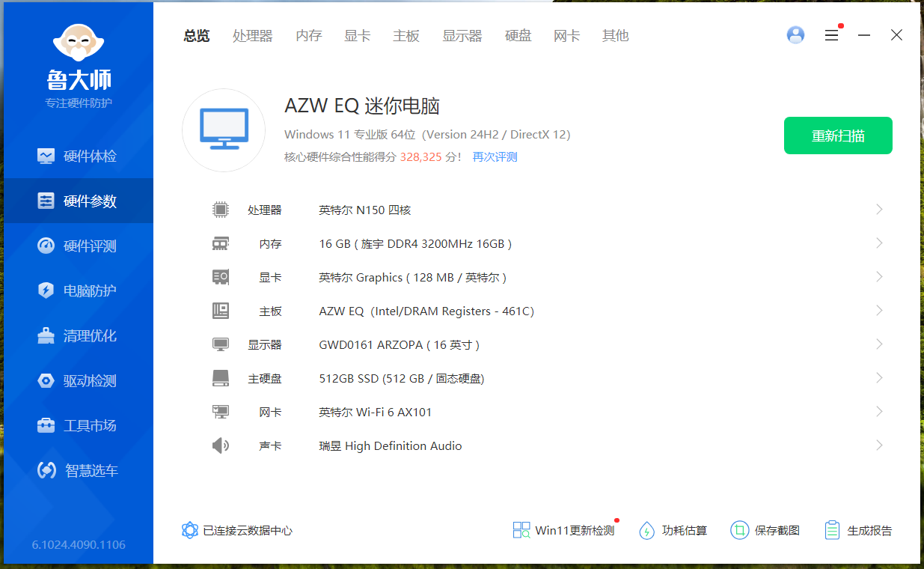Click the text GWD0161 ARZOPA ( 16 英寸 )
924x569 pixels.
point(400,344)
